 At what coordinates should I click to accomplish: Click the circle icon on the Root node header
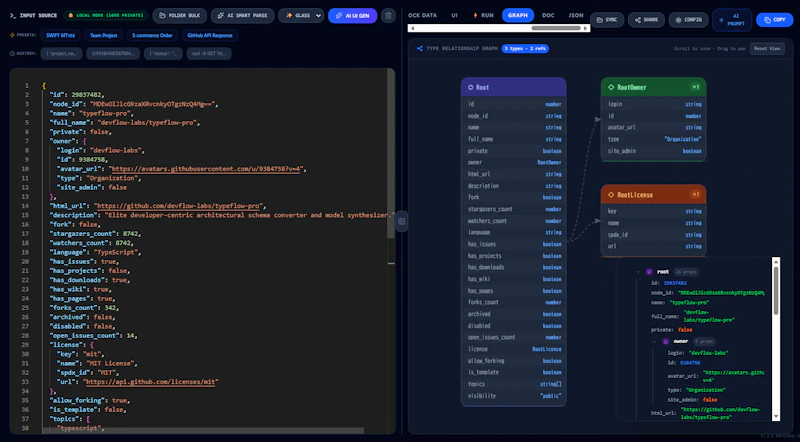470,87
